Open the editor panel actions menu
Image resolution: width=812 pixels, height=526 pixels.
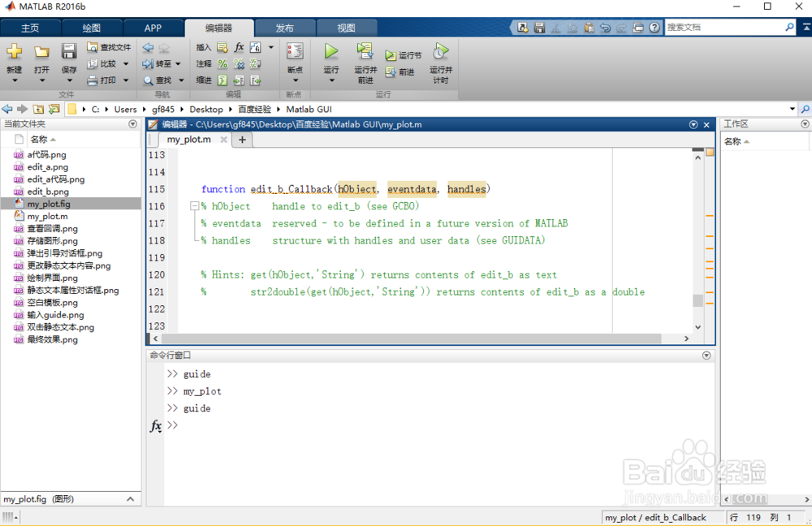(693, 125)
